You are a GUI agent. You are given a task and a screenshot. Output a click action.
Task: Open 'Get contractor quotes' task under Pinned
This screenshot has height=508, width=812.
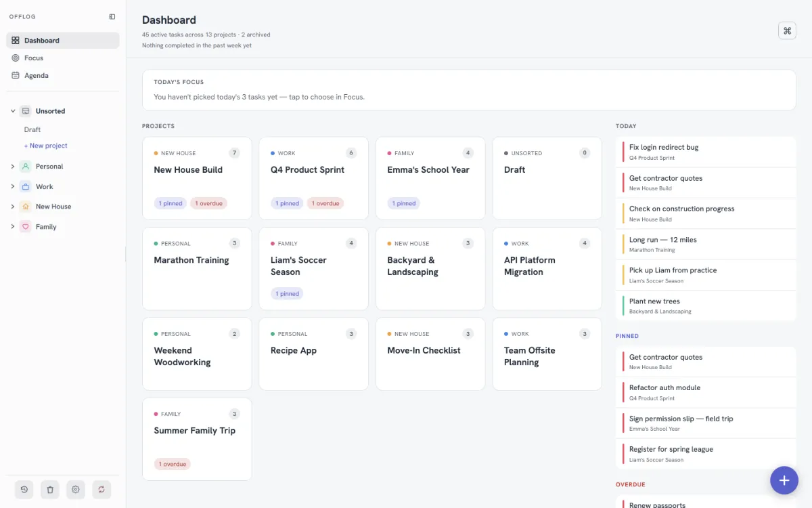[706, 362]
